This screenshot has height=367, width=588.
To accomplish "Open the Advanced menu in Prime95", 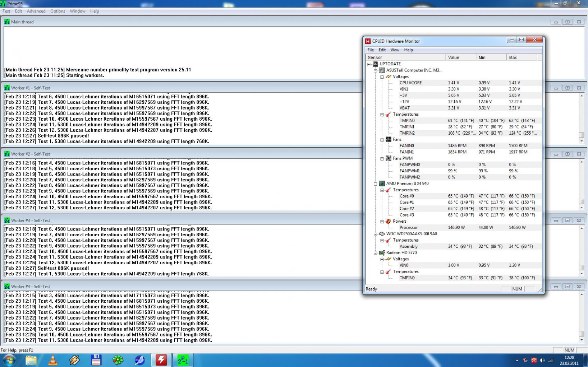I will click(36, 11).
